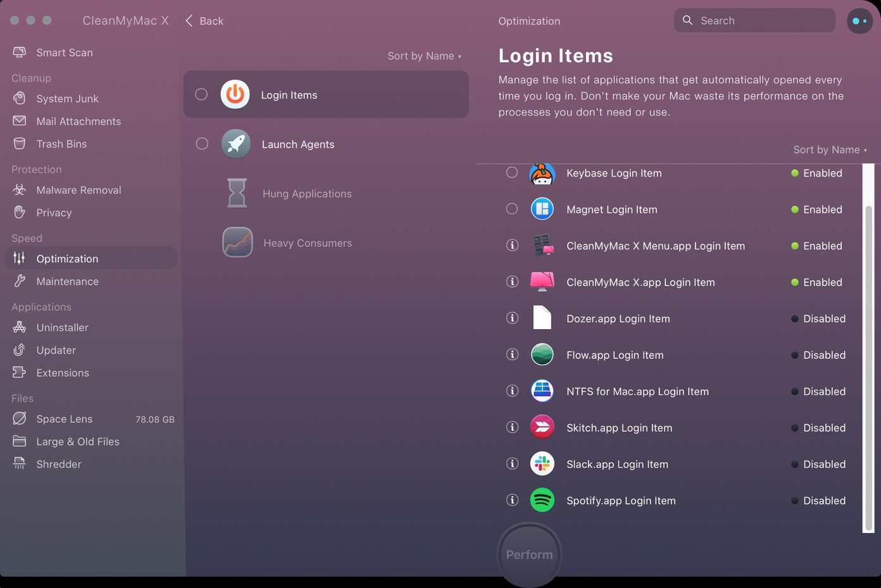Select the Login Items category checkbox
Viewport: 881px width, 588px height.
tap(201, 94)
